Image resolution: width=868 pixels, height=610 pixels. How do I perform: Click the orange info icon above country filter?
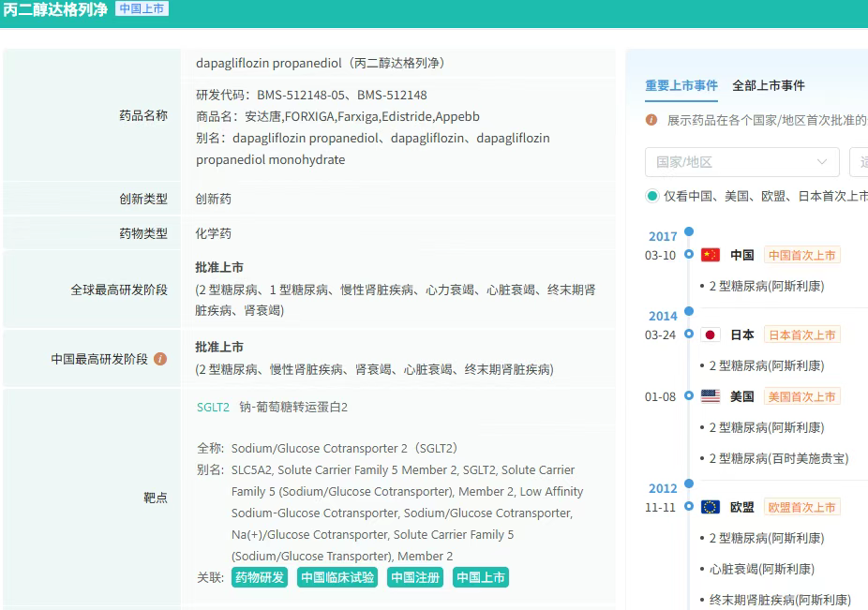tap(651, 120)
